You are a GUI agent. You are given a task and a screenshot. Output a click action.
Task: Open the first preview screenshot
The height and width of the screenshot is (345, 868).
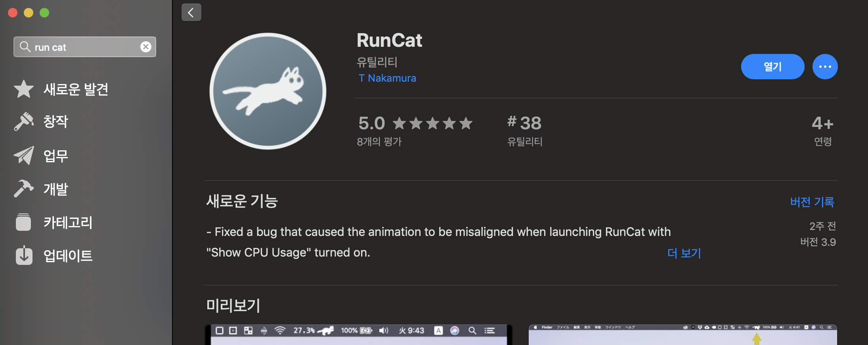(x=359, y=335)
